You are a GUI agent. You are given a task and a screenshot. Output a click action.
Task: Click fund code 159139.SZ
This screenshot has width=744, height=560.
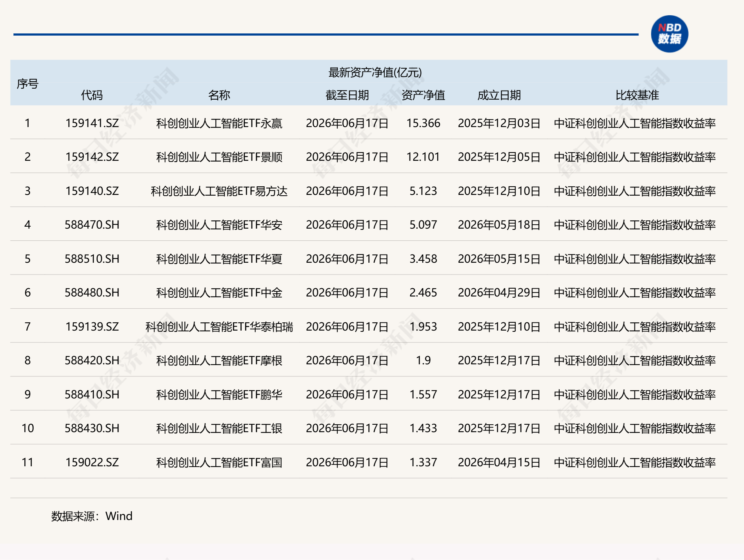coord(92,327)
